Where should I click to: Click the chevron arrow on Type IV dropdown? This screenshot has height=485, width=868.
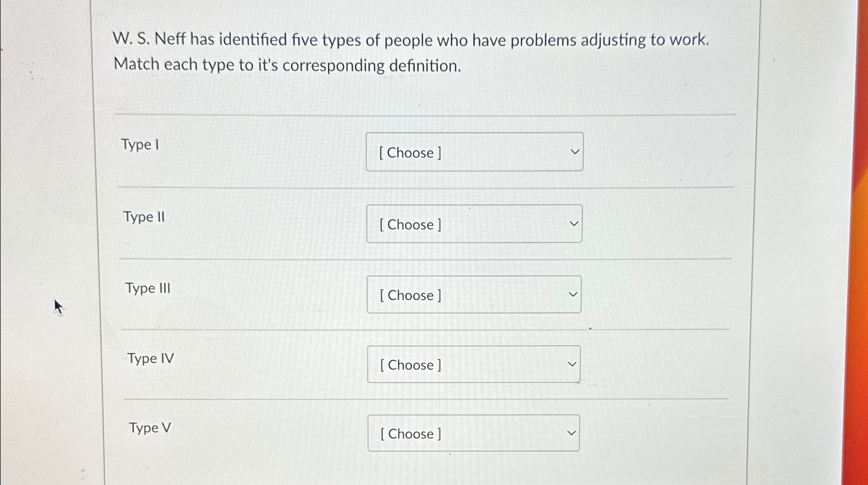[571, 363]
